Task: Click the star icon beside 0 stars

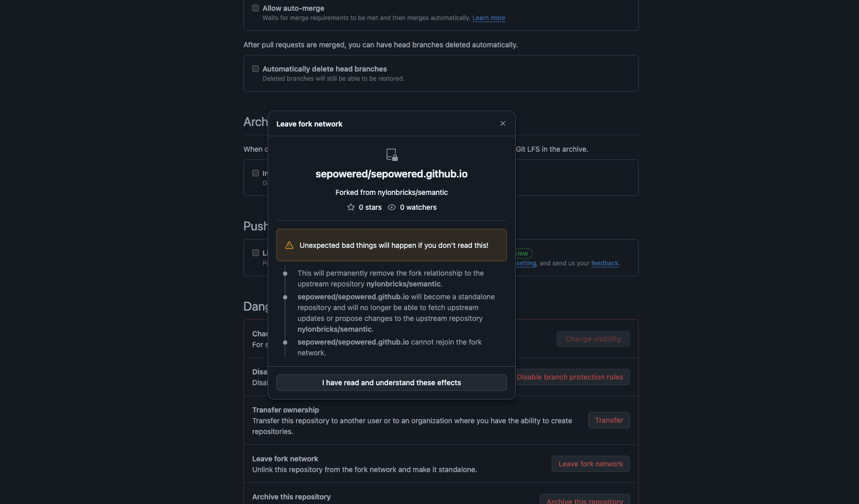Action: [x=350, y=207]
